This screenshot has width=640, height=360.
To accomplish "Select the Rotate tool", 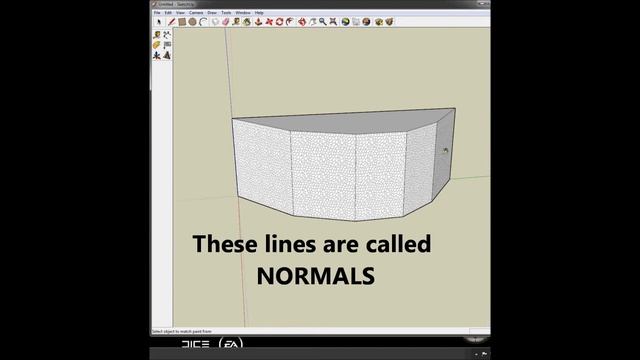I will coord(279,22).
